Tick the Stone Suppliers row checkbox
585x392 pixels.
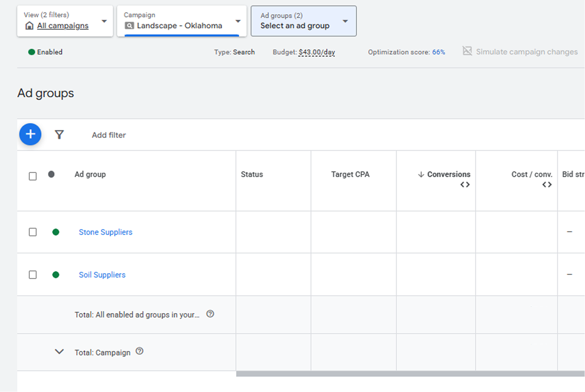33,232
